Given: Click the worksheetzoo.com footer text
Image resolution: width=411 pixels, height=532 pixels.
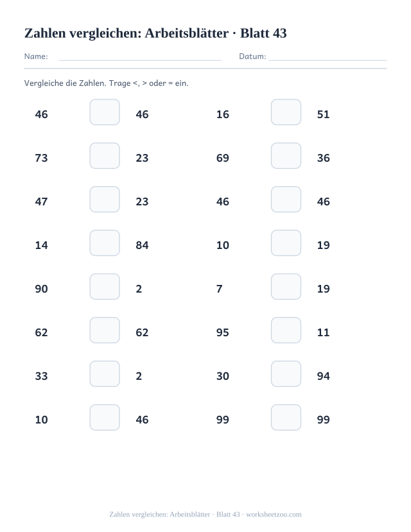Looking at the screenshot, I should [x=274, y=515].
